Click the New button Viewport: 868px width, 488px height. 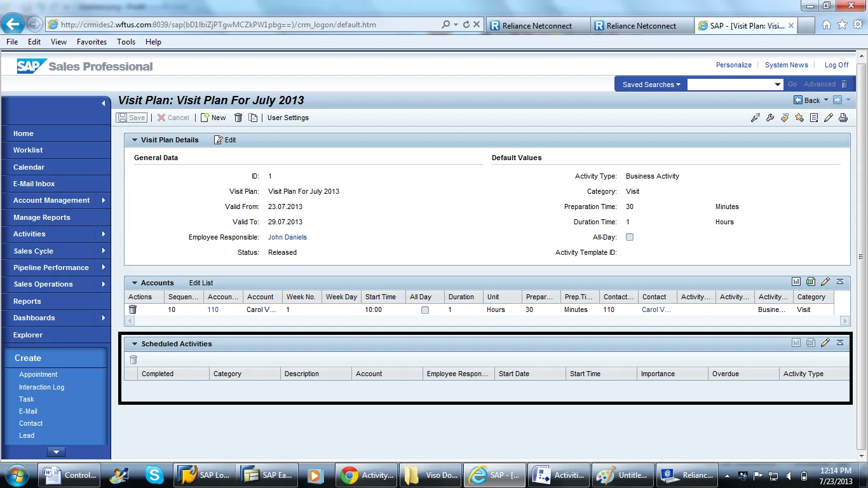click(x=214, y=118)
